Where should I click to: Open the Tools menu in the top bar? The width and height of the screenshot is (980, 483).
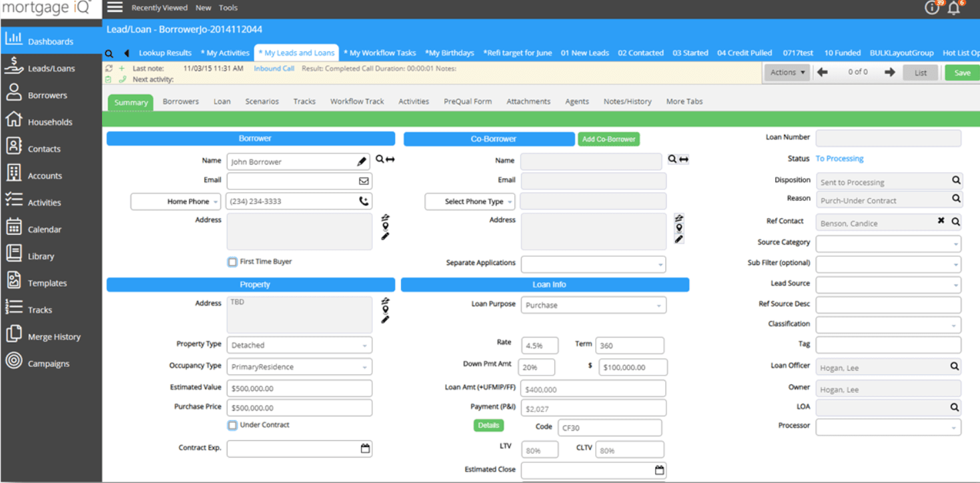[x=228, y=7]
